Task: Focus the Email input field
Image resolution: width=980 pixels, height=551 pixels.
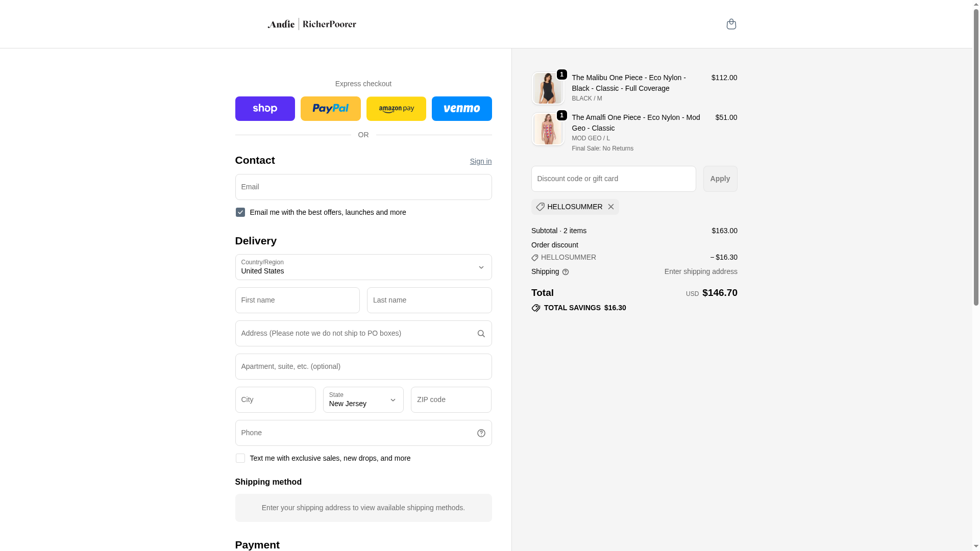Action: [363, 187]
